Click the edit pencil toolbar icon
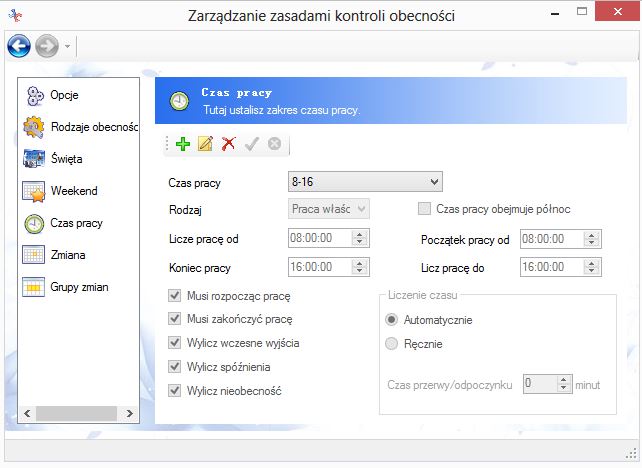The image size is (642, 468). point(205,145)
